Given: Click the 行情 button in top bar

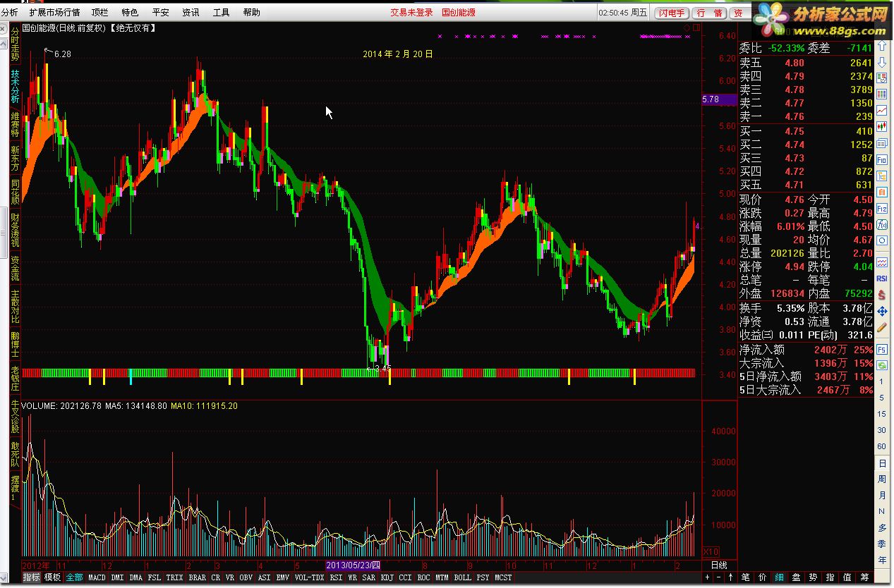Looking at the screenshot, I should tap(710, 13).
